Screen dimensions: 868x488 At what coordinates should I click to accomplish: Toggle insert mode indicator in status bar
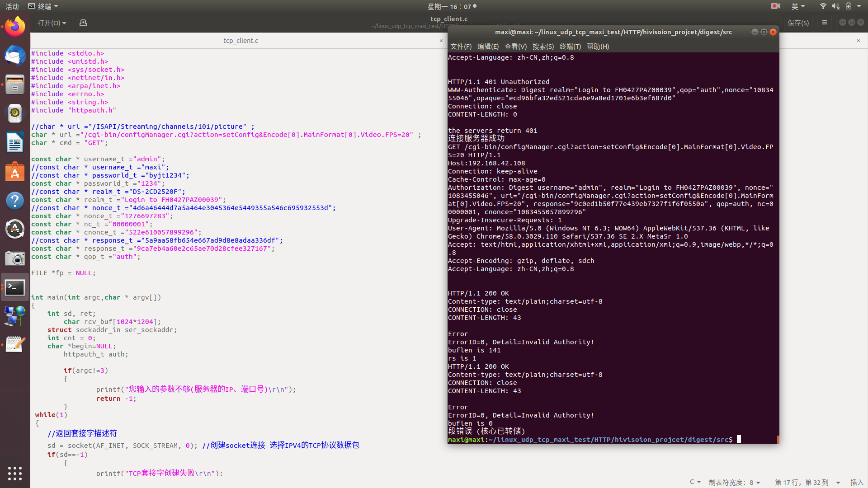pyautogui.click(x=857, y=482)
